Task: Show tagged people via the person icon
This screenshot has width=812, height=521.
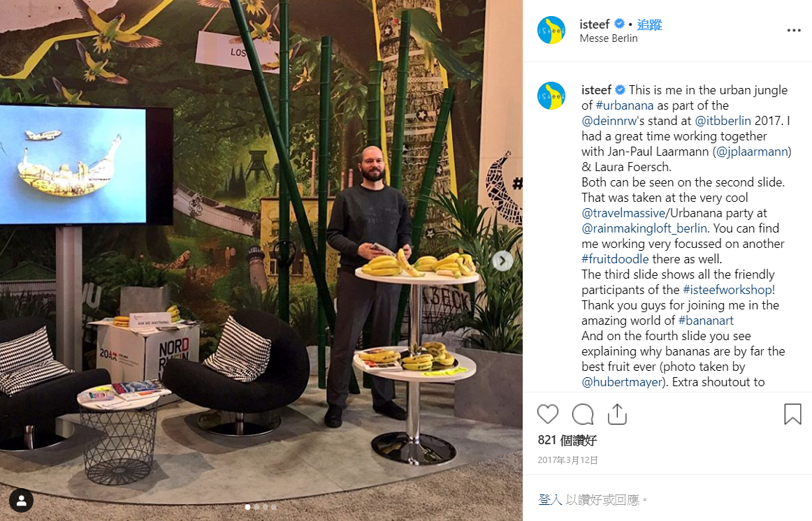Action: tap(21, 500)
